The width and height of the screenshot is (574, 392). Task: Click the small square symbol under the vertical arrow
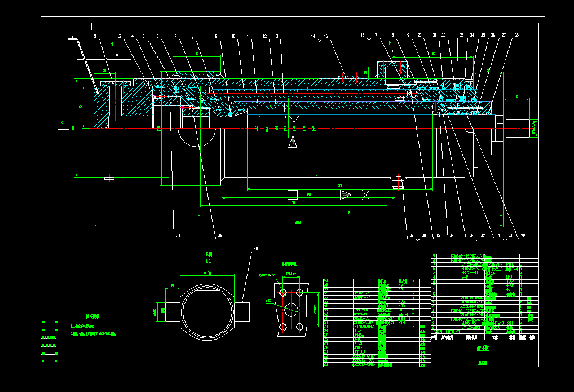coord(293,195)
